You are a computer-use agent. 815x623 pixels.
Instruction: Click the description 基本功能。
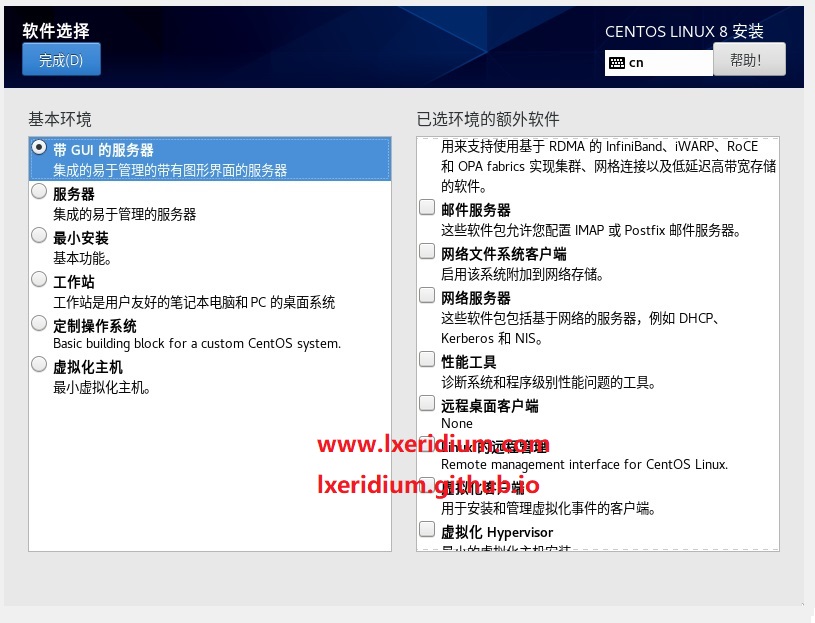click(82, 258)
